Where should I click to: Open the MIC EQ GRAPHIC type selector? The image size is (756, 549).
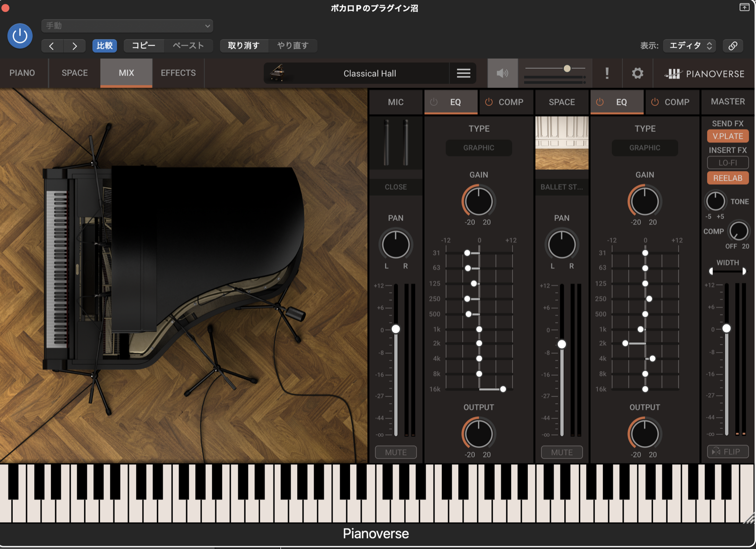(x=479, y=148)
